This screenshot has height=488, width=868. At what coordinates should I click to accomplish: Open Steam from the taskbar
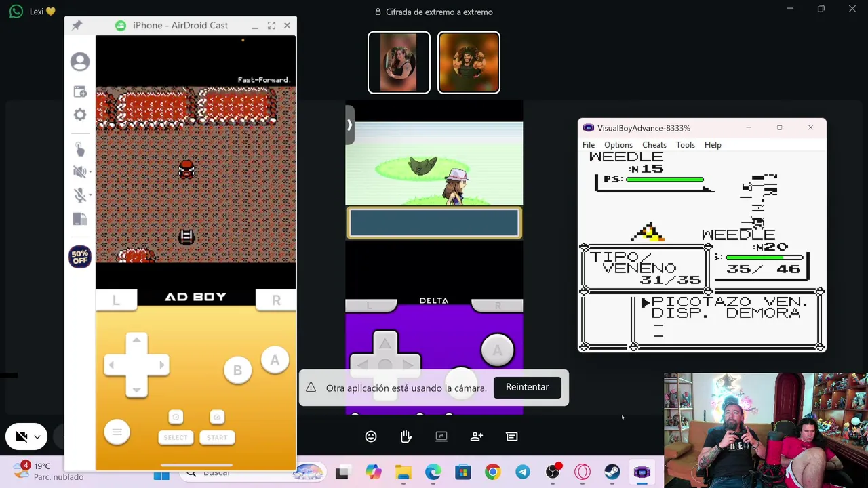pyautogui.click(x=612, y=472)
